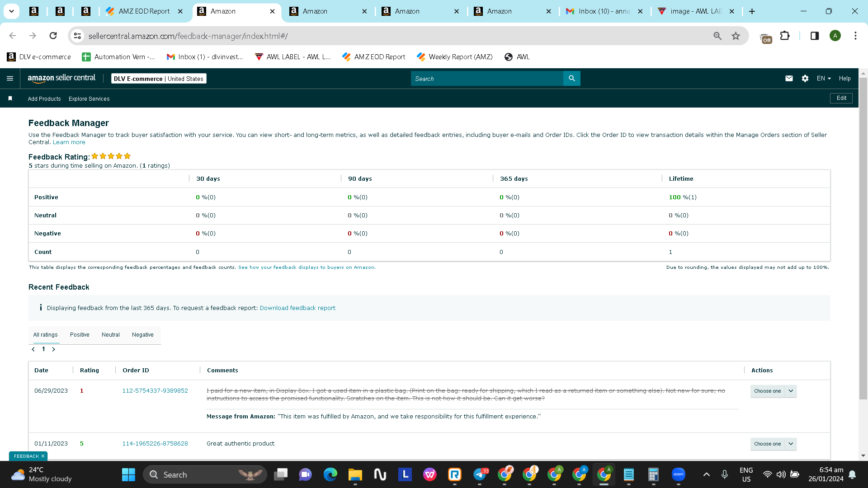Image resolution: width=868 pixels, height=488 pixels.
Task: Expand the EN language dropdown
Action: (824, 79)
